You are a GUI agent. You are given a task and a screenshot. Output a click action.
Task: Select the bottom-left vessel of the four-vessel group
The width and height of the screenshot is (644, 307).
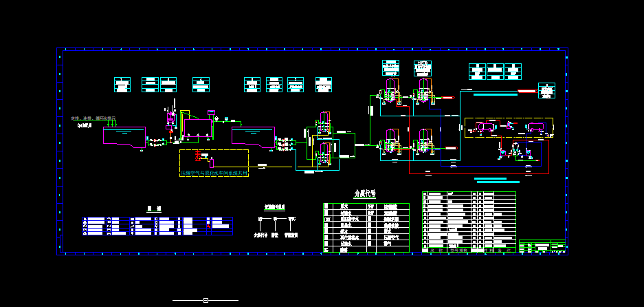pos(390,142)
